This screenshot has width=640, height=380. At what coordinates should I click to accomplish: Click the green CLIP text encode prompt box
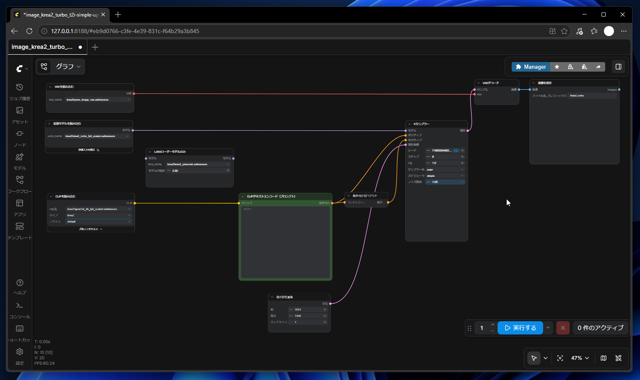[285, 237]
